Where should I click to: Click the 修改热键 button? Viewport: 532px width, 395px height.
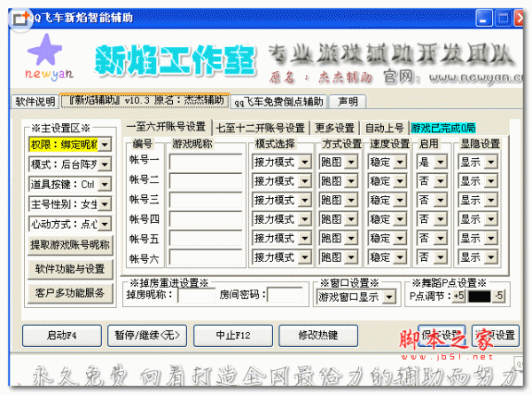tap(318, 336)
